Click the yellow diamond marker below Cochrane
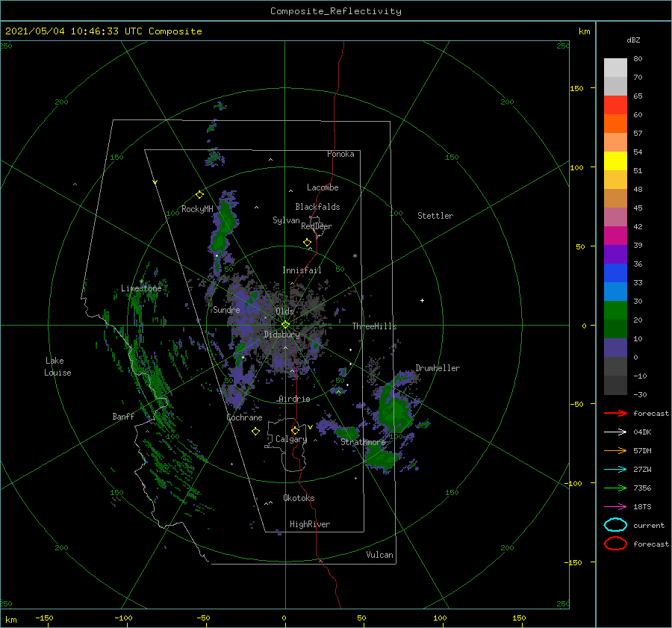Screen dimensions: 672x628 point(255,432)
